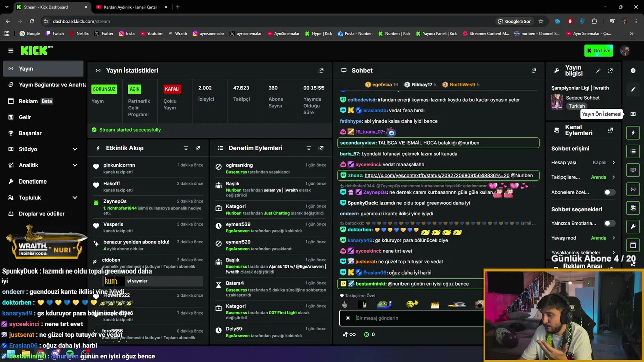Toggle the Yalnızca Emotlarla switch
Screen dimensions: 644x362
609,223
